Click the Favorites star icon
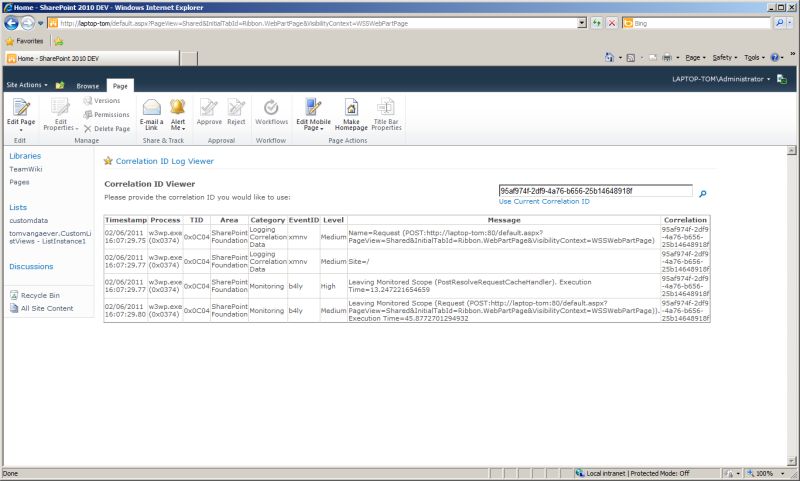This screenshot has height=481, width=800. click(x=10, y=41)
